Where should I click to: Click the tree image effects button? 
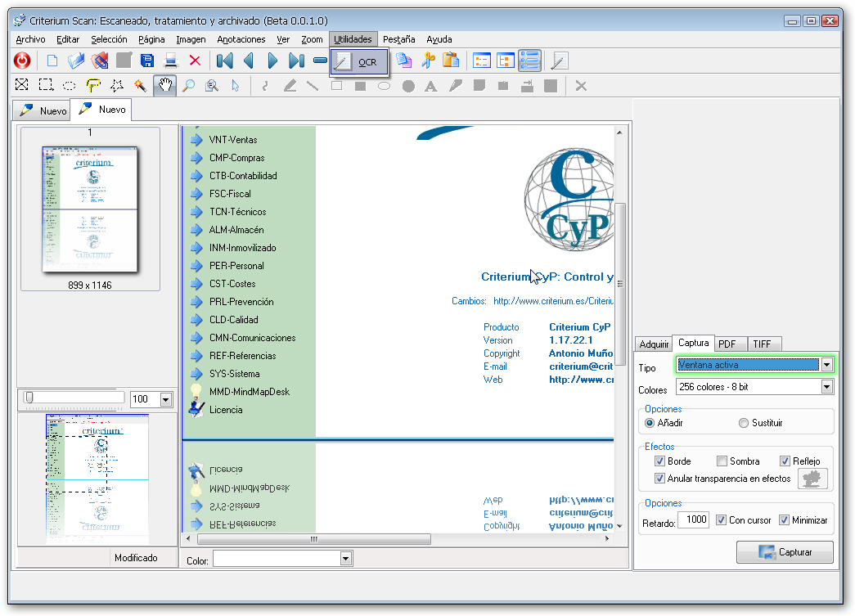812,479
